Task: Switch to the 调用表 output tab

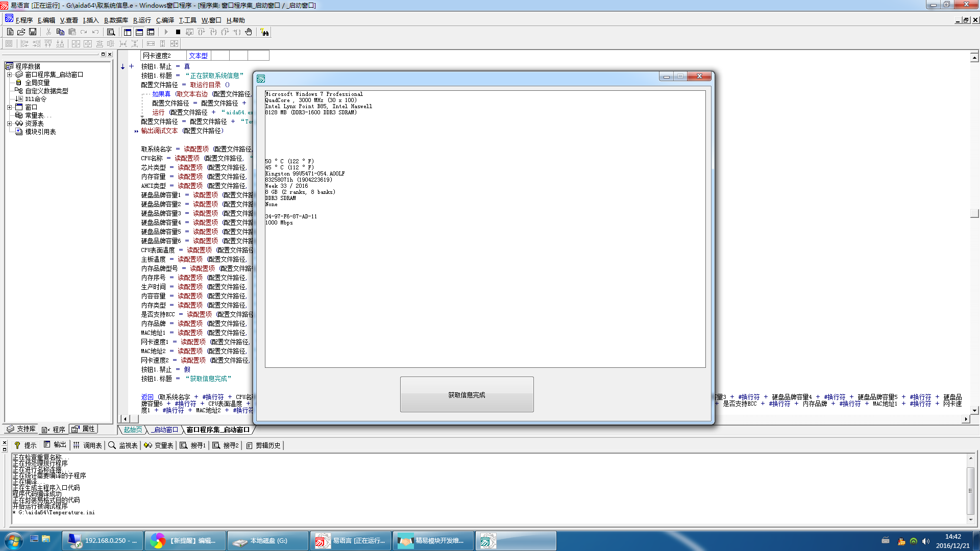Action: [x=87, y=445]
